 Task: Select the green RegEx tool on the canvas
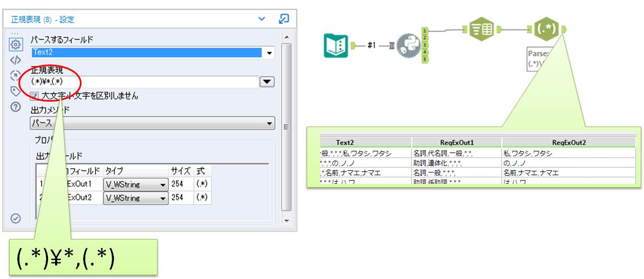(546, 29)
